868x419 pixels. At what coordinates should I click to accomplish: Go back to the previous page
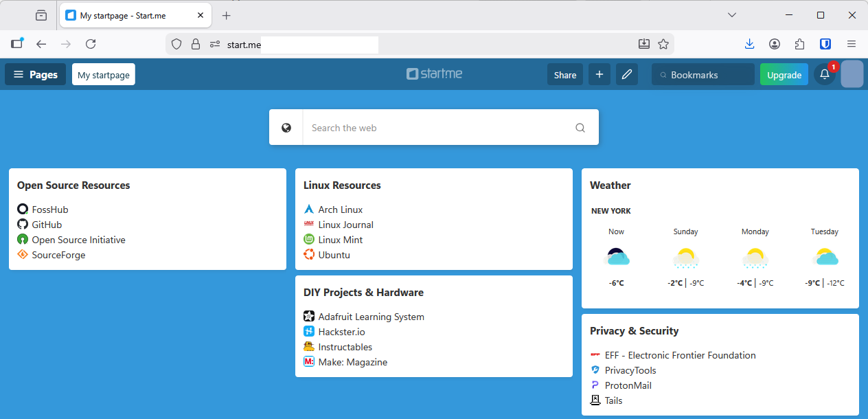click(x=41, y=44)
